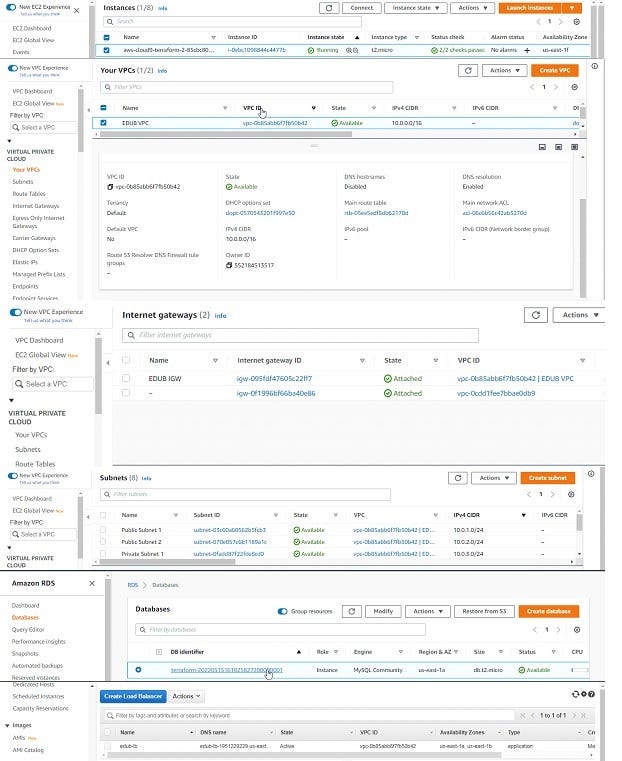Image resolution: width=622 pixels, height=761 pixels.
Task: Refresh the EC2 Instances list
Action: coord(329,8)
